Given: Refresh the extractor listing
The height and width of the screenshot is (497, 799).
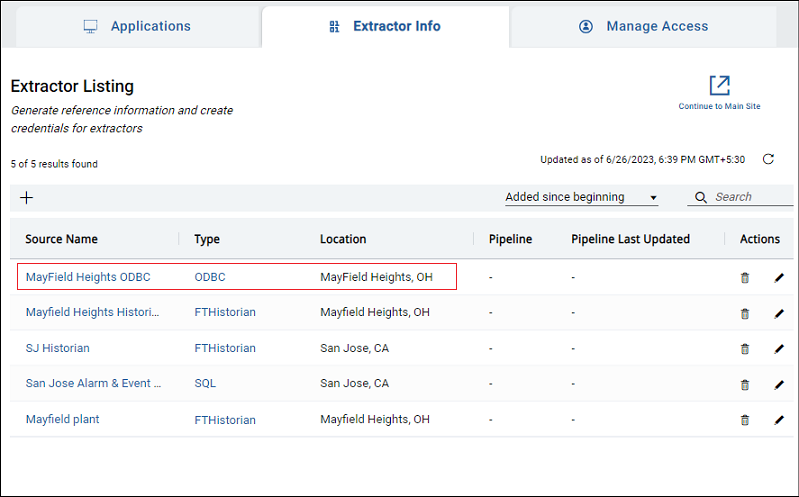Looking at the screenshot, I should (768, 159).
